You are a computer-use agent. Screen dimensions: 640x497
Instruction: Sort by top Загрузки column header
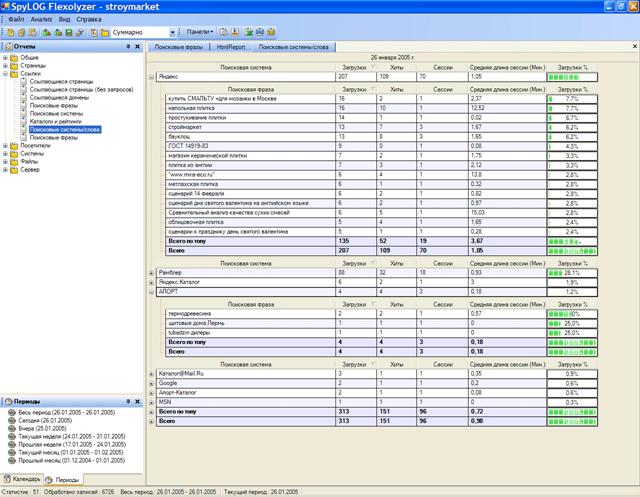click(x=356, y=68)
